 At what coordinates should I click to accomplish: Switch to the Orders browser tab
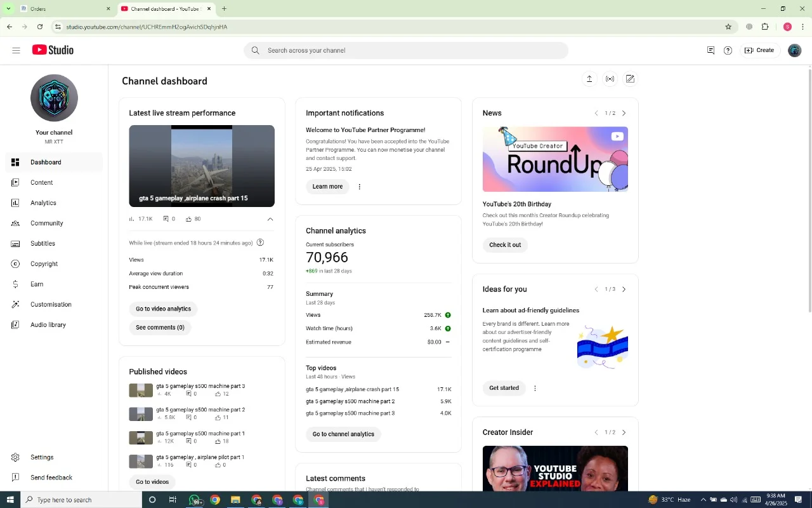pyautogui.click(x=65, y=9)
